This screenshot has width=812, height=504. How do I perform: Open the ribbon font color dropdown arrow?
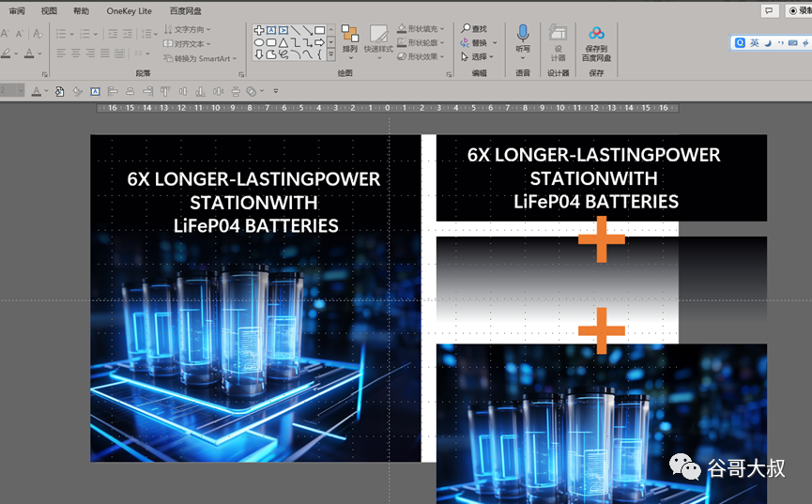point(39,53)
